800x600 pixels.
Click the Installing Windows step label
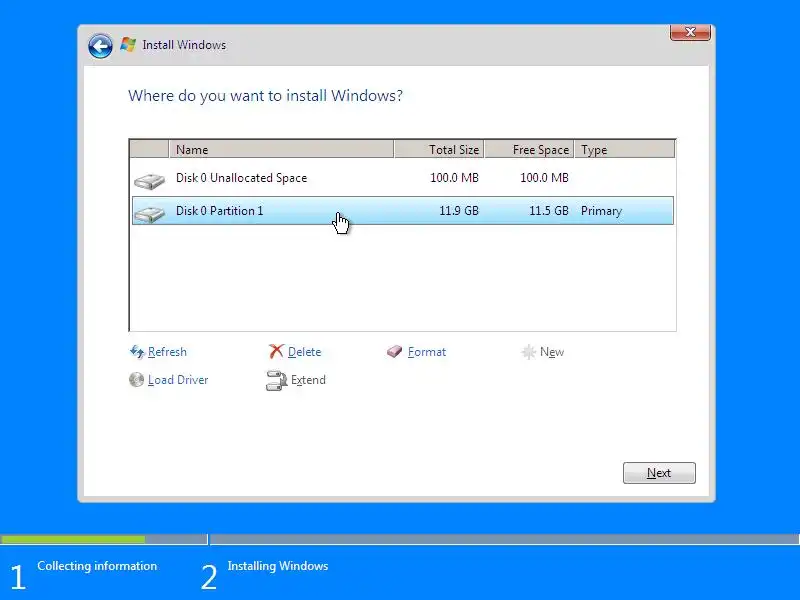pyautogui.click(x=278, y=566)
